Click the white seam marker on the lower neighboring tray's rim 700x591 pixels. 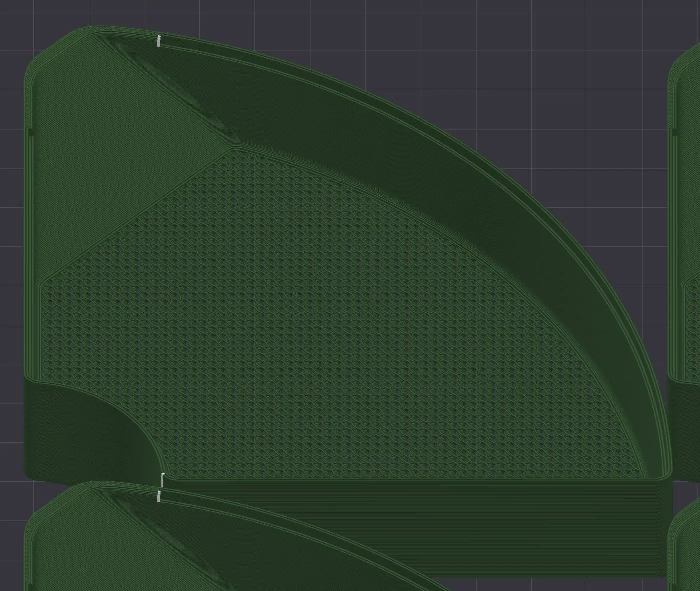tap(159, 496)
